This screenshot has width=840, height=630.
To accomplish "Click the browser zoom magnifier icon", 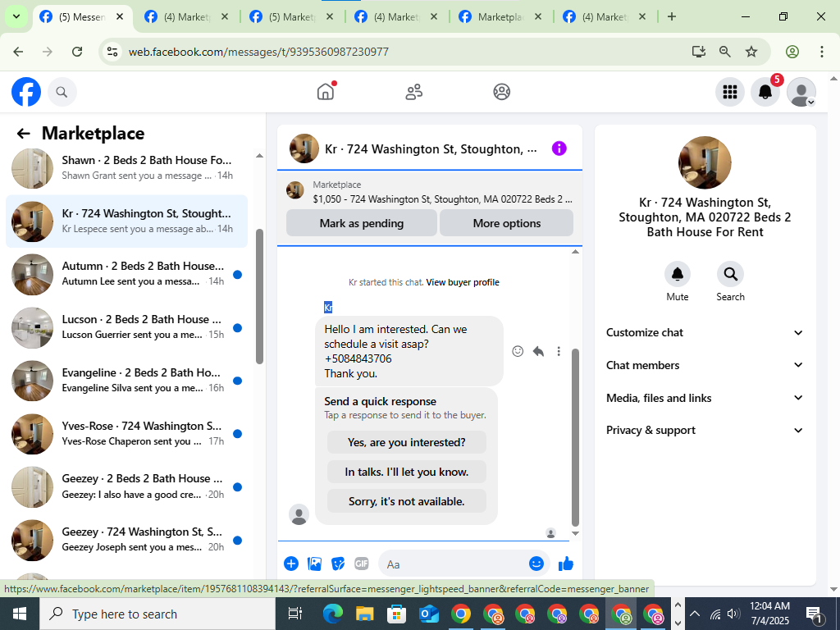I will (x=725, y=52).
